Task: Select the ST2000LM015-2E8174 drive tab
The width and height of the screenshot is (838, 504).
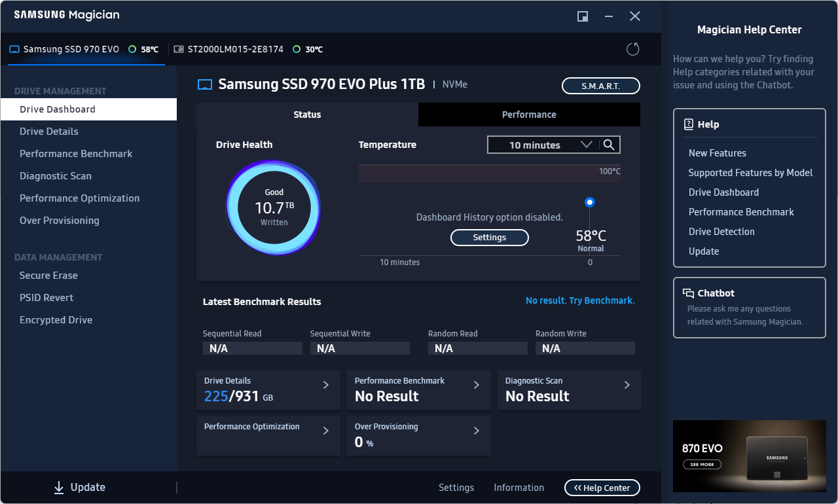Action: coord(236,48)
